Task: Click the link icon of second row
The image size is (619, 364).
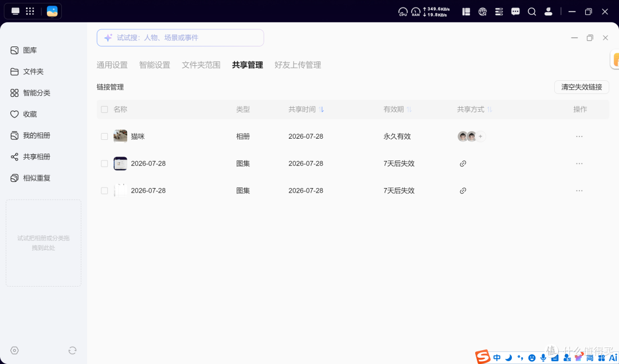Action: click(463, 163)
